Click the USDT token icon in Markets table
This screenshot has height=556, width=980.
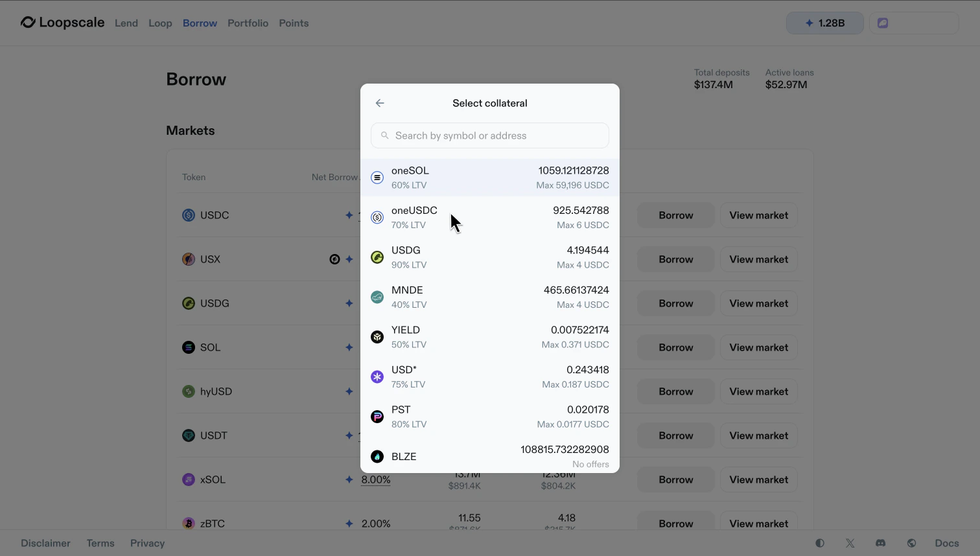tap(189, 435)
